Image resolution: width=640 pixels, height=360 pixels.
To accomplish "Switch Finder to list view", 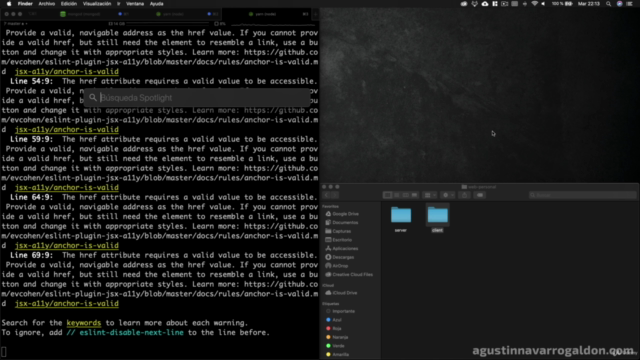I will click(x=396, y=195).
